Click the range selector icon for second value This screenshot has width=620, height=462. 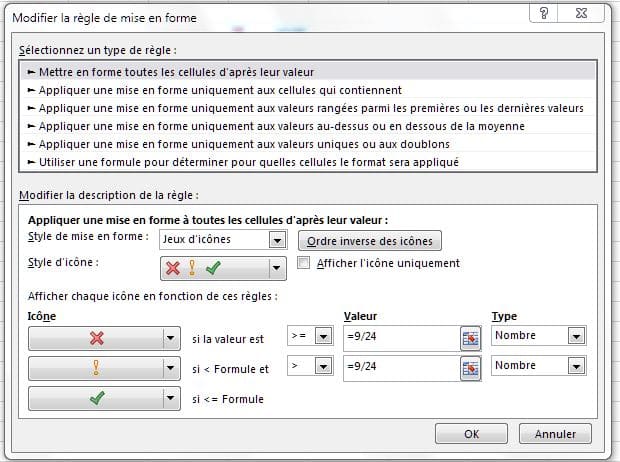coord(470,368)
